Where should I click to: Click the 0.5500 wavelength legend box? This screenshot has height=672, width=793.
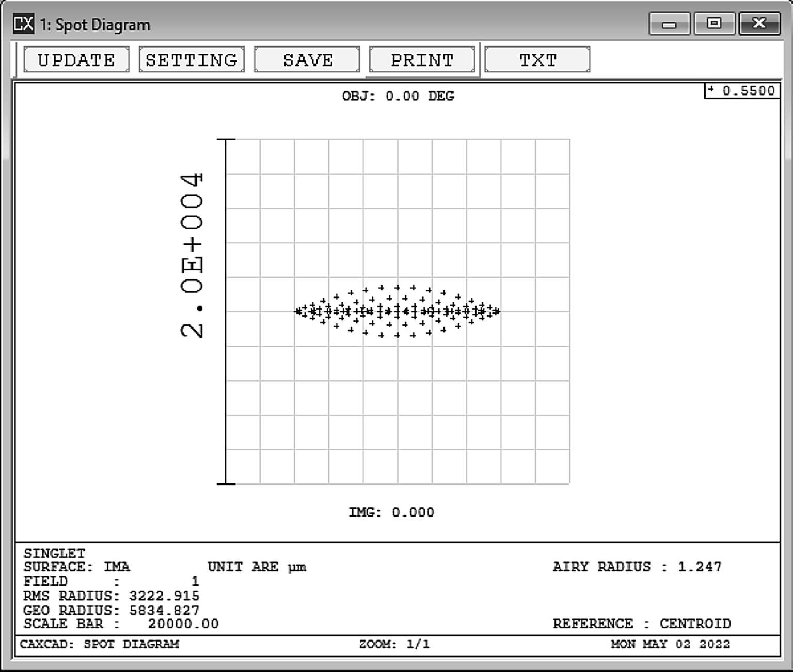coord(742,91)
